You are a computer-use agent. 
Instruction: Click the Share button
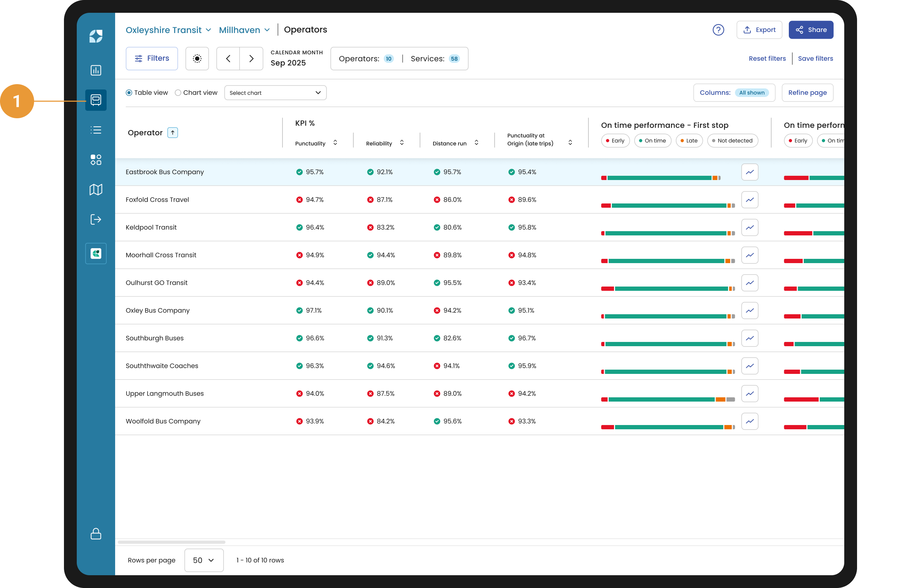coord(810,30)
